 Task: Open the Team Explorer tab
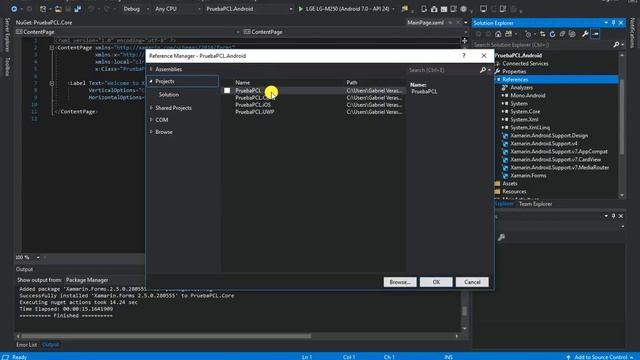coord(536,204)
